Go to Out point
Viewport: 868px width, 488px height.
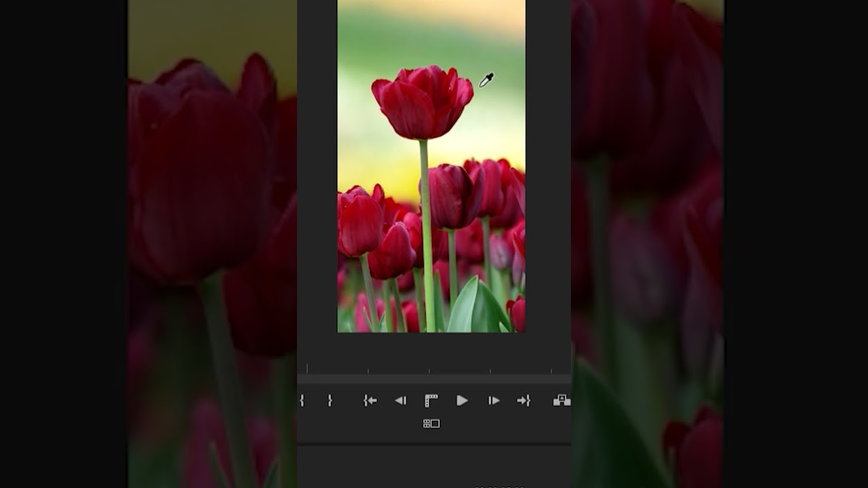pyautogui.click(x=524, y=401)
